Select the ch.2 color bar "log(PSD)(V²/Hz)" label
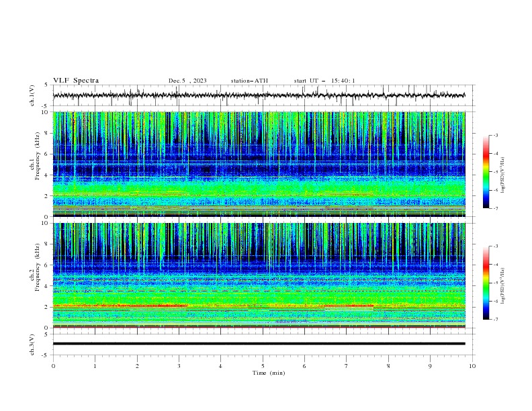Screen dimensions: 532x411 point(502,285)
